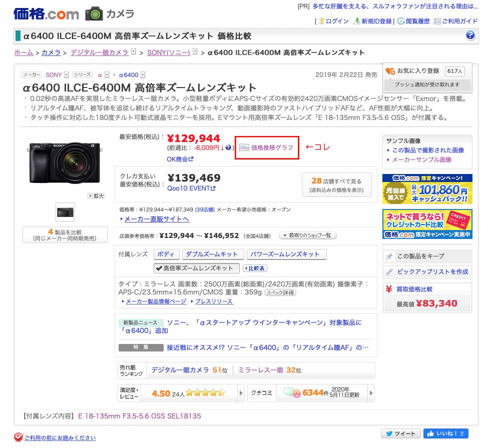Click the small camera back-view thumbnail
Image resolution: width=482 pixels, height=448 pixels.
[x=65, y=212]
